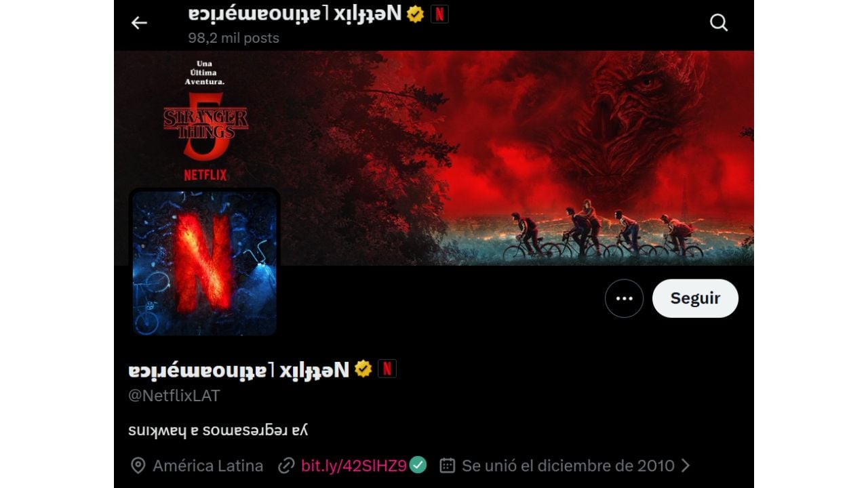Click the location pin icon by América Latina
The image size is (868, 488).
(x=138, y=466)
